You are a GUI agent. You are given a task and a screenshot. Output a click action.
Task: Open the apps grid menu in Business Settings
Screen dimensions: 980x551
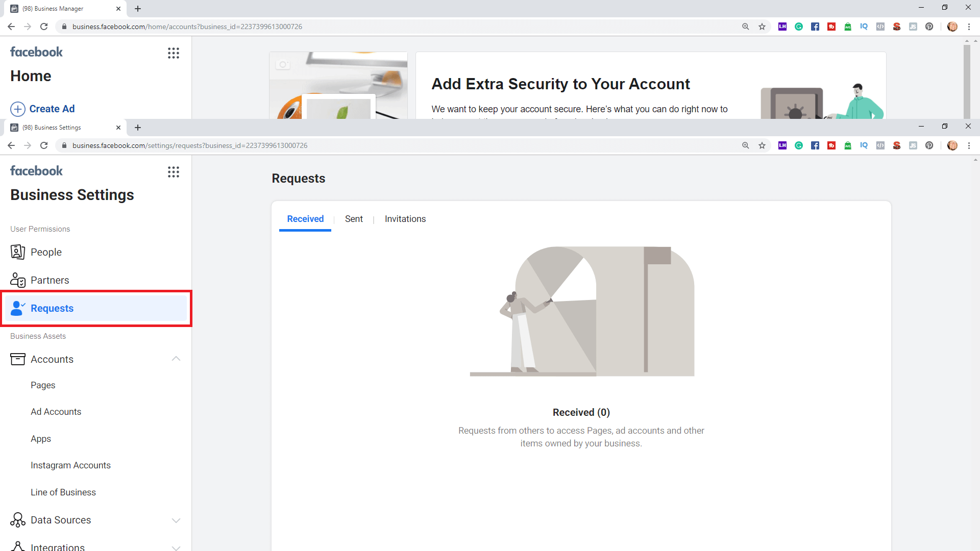(174, 172)
